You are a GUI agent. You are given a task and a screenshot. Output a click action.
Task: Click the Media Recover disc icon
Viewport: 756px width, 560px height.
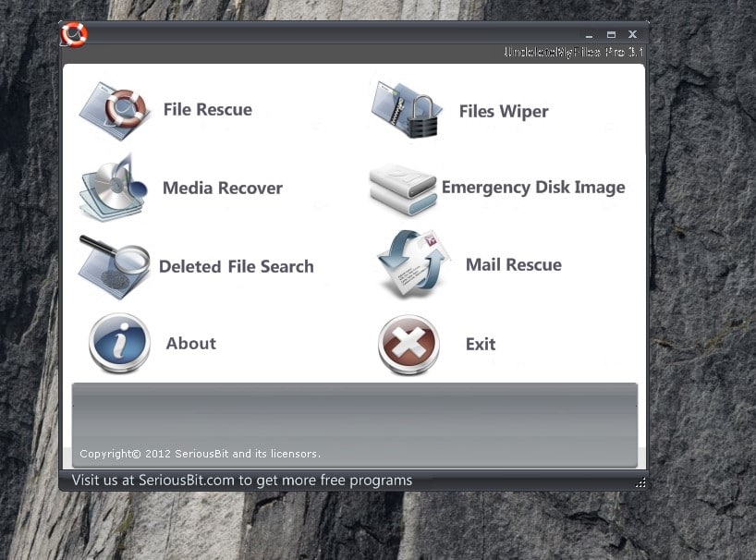[114, 188]
